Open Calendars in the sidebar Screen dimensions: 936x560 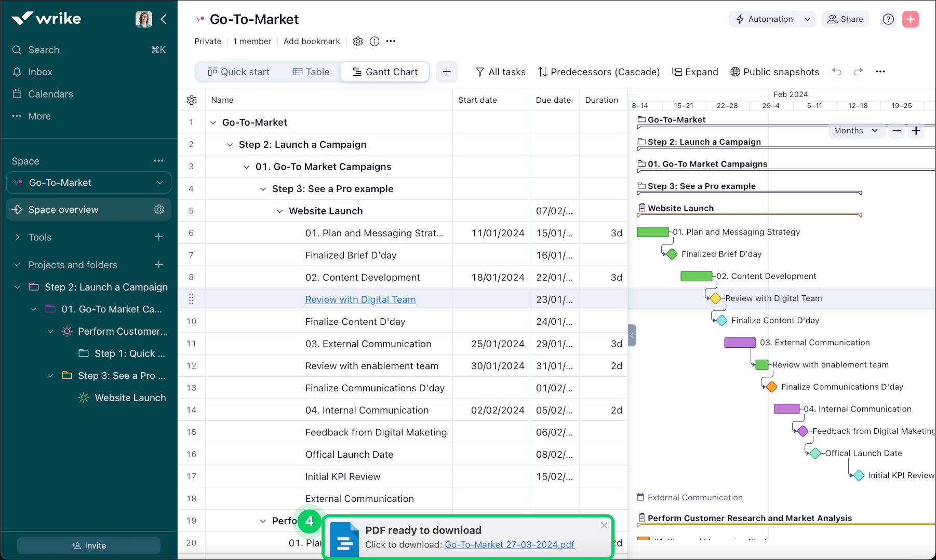coord(50,94)
